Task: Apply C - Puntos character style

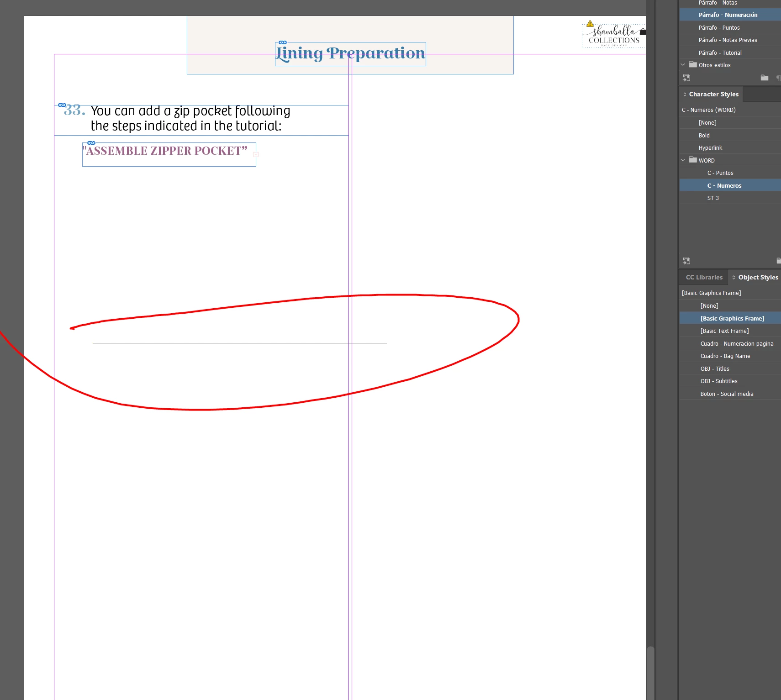Action: [730, 173]
